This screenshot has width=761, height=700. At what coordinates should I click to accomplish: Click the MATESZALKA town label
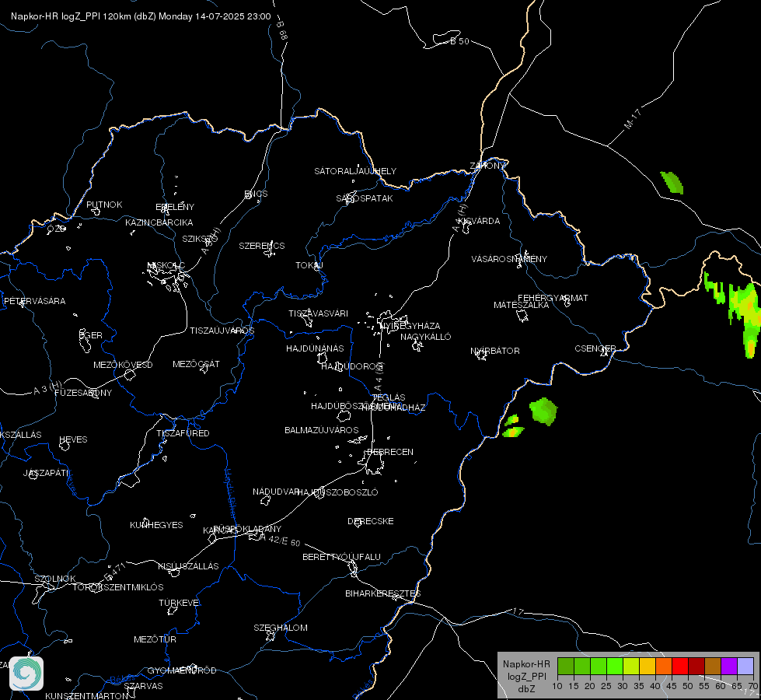522,305
